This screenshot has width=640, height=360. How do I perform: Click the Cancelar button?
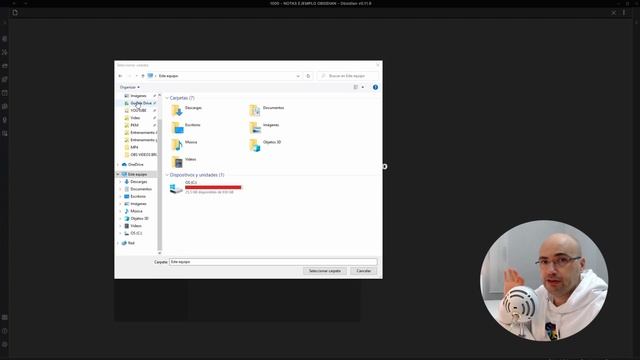[363, 271]
